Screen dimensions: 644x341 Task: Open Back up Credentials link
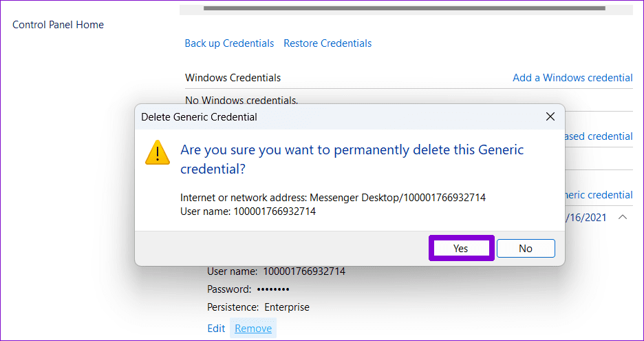[x=229, y=43]
